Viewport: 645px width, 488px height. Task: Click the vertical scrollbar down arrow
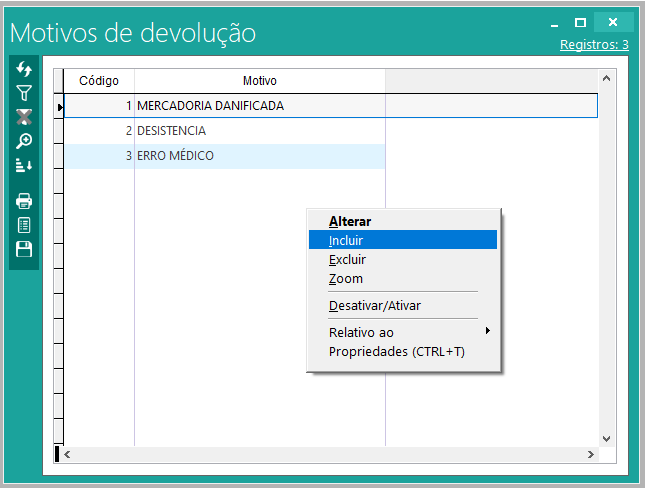(x=605, y=438)
